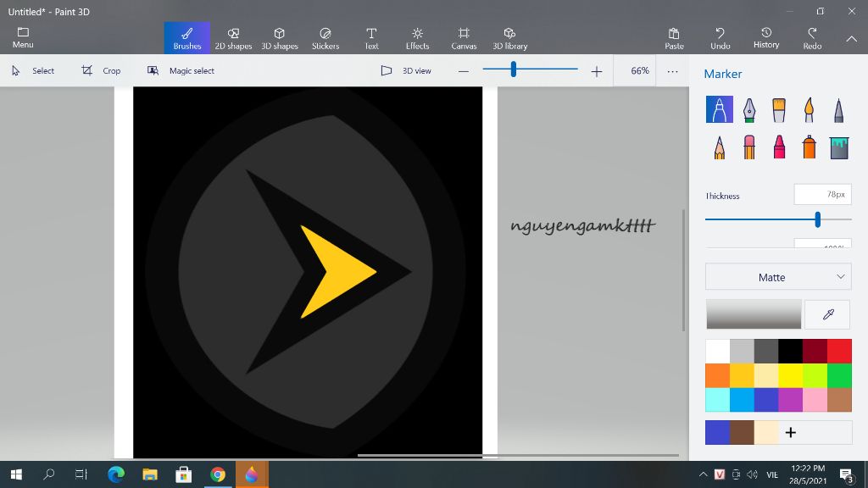Pick the purple color swatch
The width and height of the screenshot is (868, 488).
pyautogui.click(x=791, y=400)
